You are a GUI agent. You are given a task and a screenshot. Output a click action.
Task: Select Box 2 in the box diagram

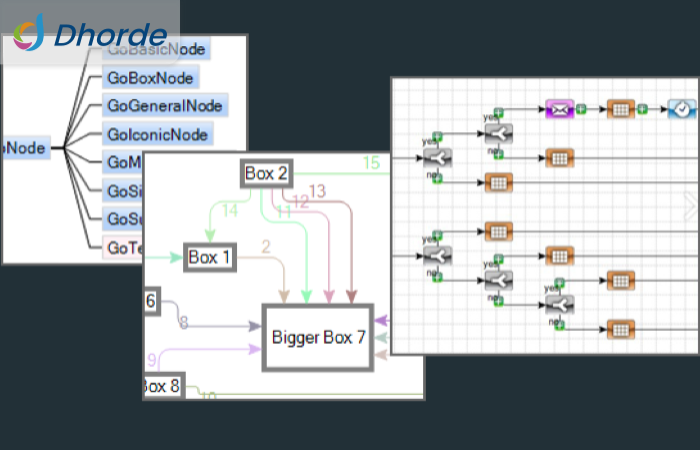pyautogui.click(x=267, y=173)
